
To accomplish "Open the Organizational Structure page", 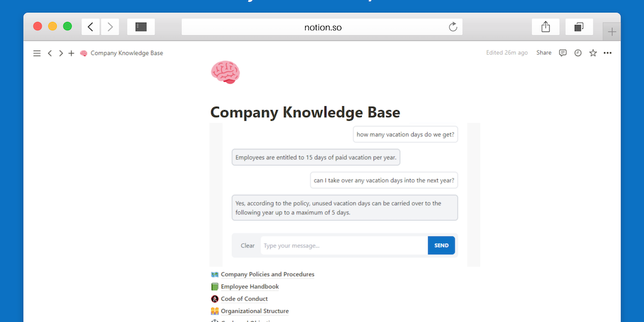I will click(x=255, y=311).
